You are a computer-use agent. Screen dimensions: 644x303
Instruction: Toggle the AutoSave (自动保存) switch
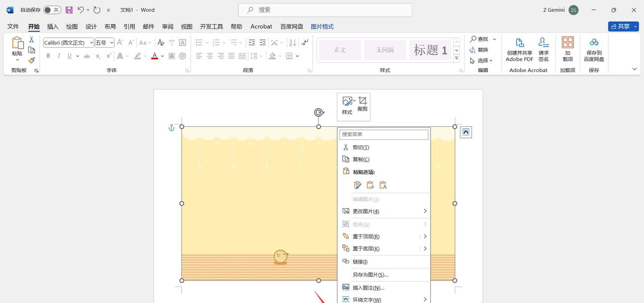[52, 10]
